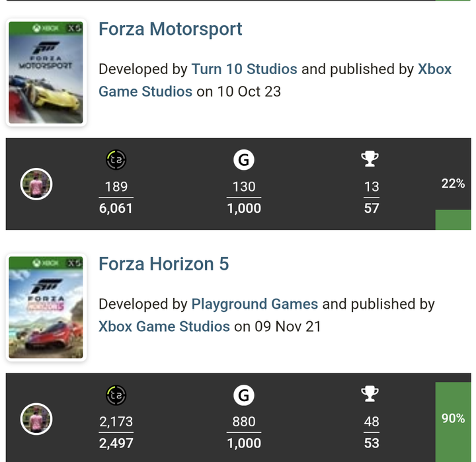The image size is (476, 462).
Task: Open the Turn 10 Studios developer link
Action: point(244,69)
